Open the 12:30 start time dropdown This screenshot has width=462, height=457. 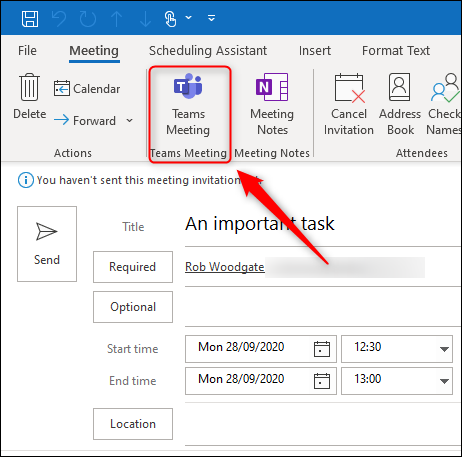[x=444, y=349]
